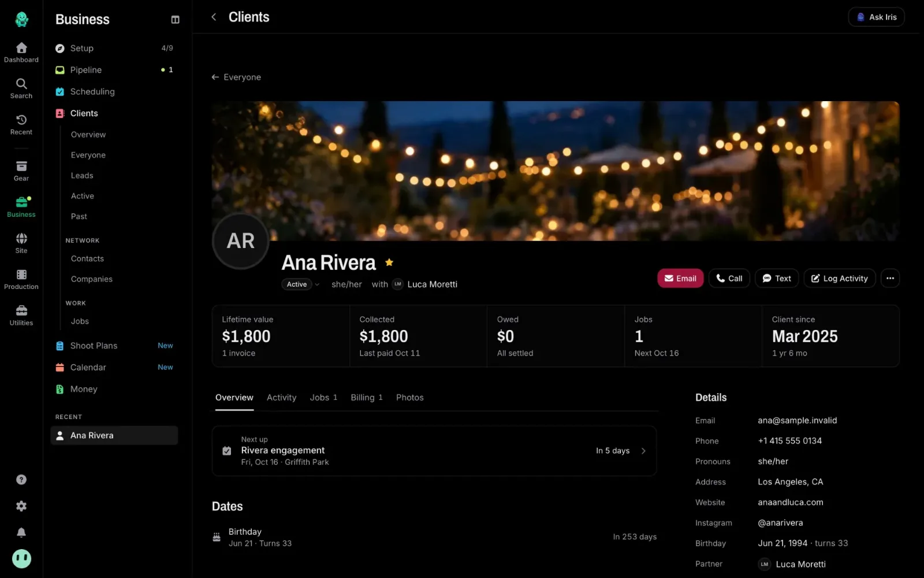Screen dimensions: 924x578
Task: Switch to the Photos tab
Action: 409,398
